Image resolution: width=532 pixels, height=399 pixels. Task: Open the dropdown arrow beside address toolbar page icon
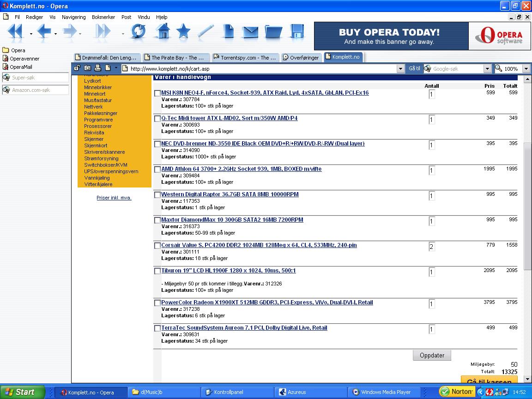coord(116,68)
